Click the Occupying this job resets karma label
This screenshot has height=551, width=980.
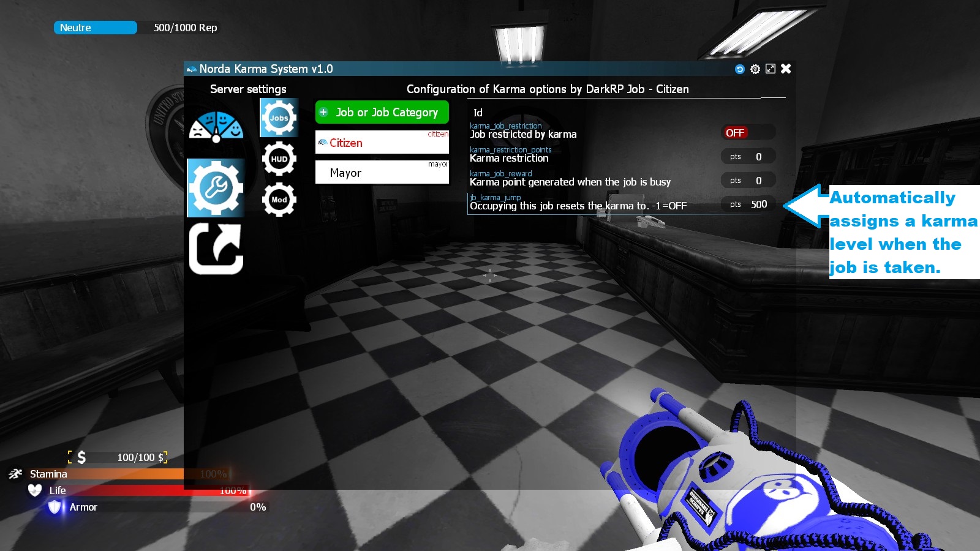pyautogui.click(x=578, y=206)
